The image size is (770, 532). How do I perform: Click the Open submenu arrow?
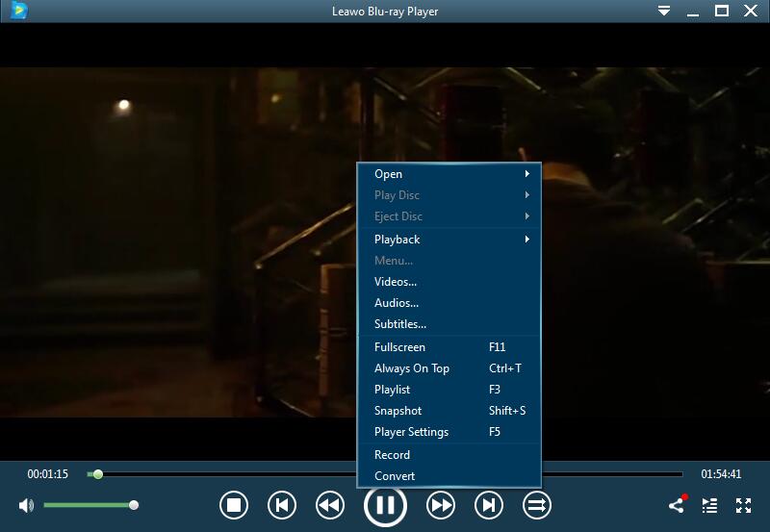point(526,174)
